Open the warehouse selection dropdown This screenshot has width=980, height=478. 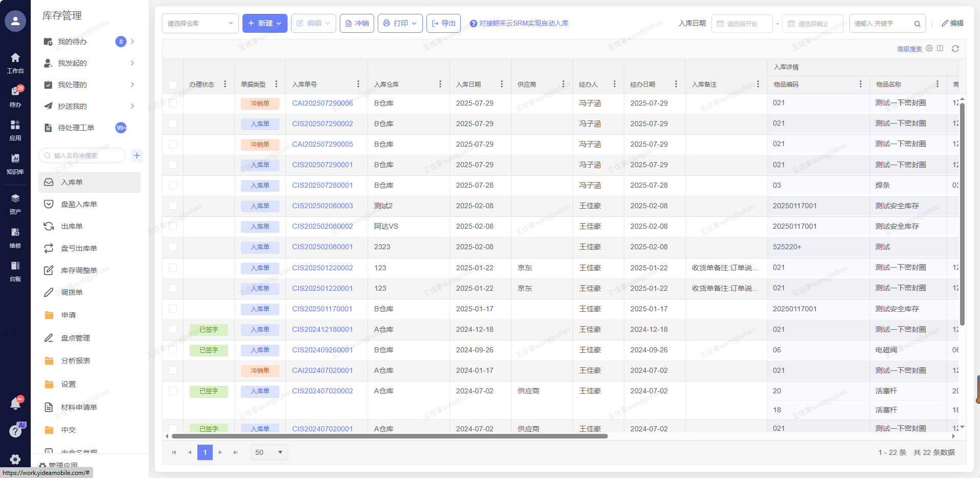pos(200,24)
